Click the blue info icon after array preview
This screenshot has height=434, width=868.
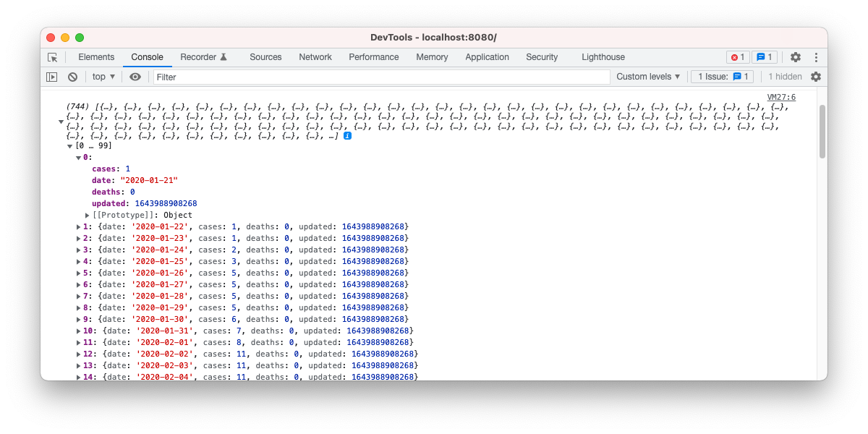tap(347, 135)
